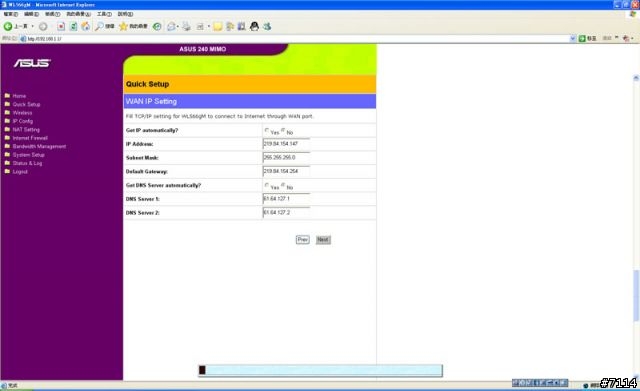Viewport: 640px width, 391px height.
Task: Open the Favorites menu (A)
Action: coord(78,14)
